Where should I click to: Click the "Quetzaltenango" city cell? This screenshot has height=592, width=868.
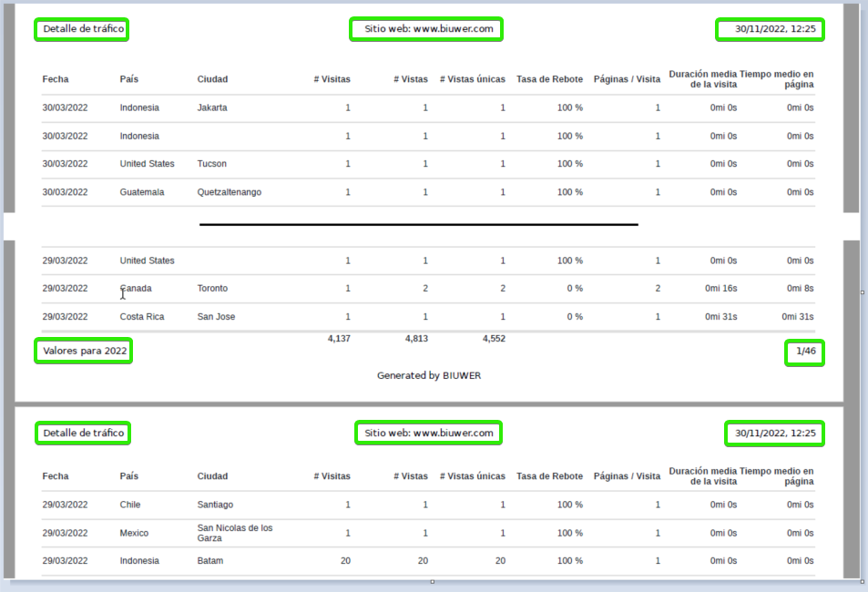(230, 192)
